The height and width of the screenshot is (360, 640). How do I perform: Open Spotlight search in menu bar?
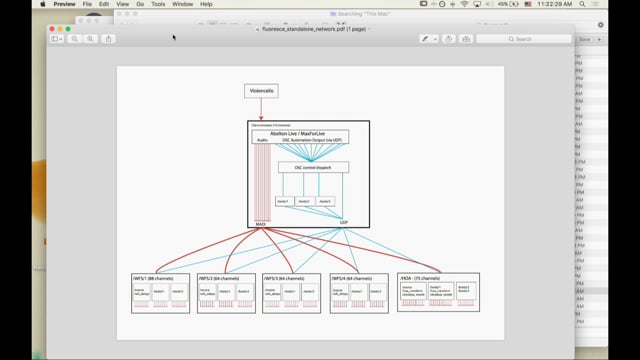click(x=582, y=4)
